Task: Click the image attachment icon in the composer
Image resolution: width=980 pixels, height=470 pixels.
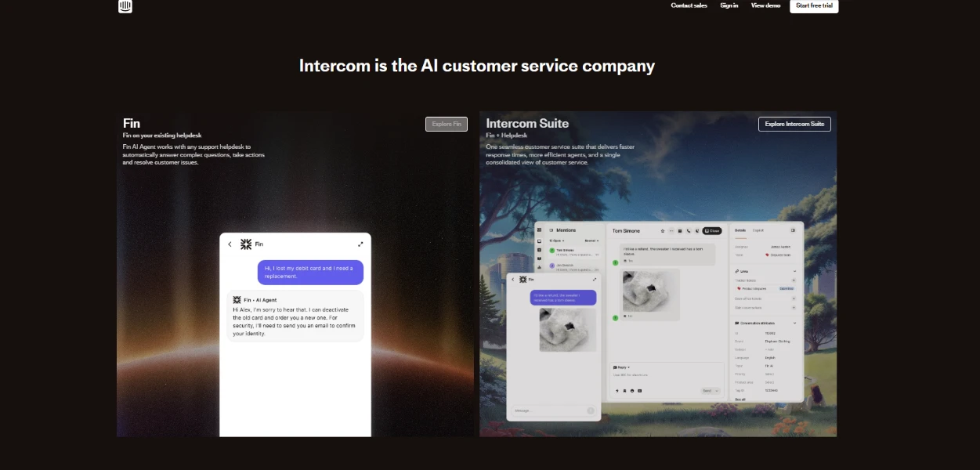Action: 640,389
